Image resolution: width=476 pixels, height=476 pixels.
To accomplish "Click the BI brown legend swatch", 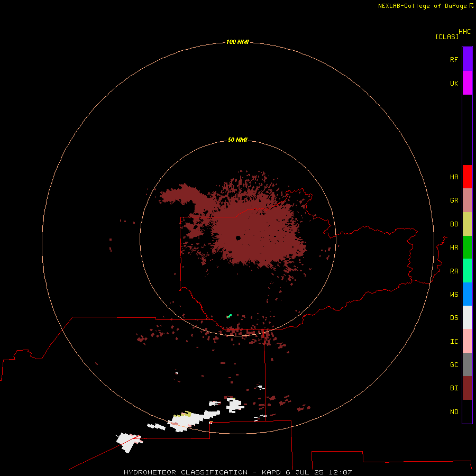I will (467, 388).
